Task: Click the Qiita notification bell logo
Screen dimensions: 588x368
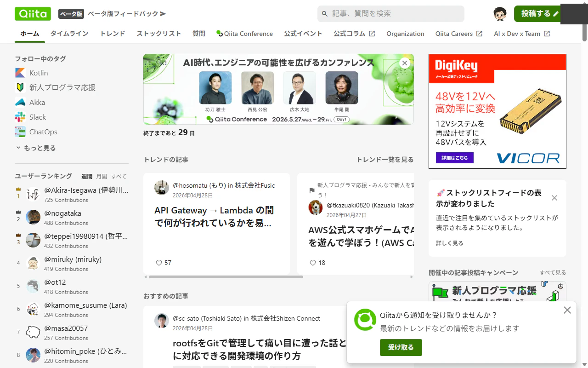Action: 365,320
